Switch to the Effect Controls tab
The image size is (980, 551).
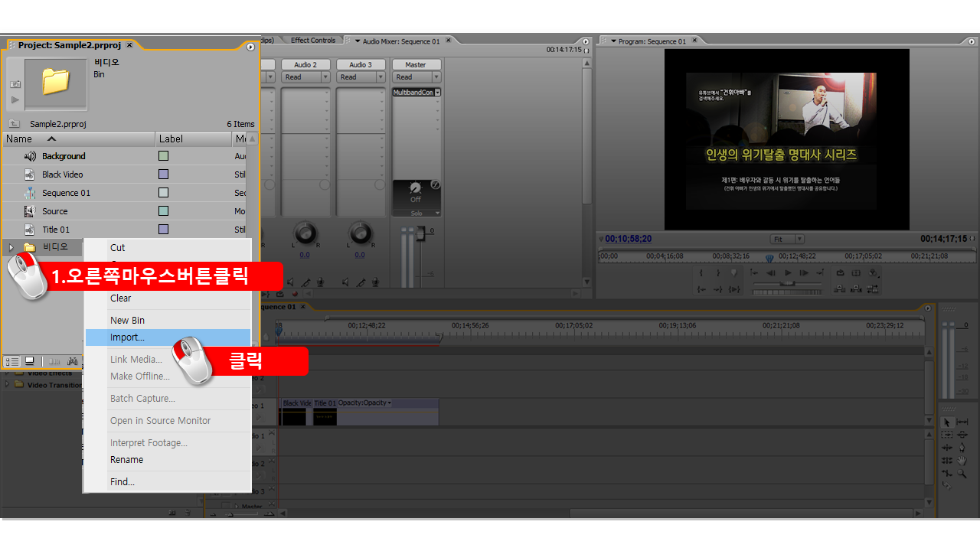pyautogui.click(x=312, y=41)
